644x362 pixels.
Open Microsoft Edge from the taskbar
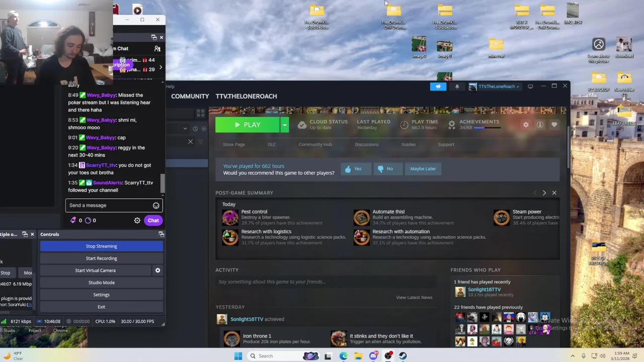[x=343, y=356]
